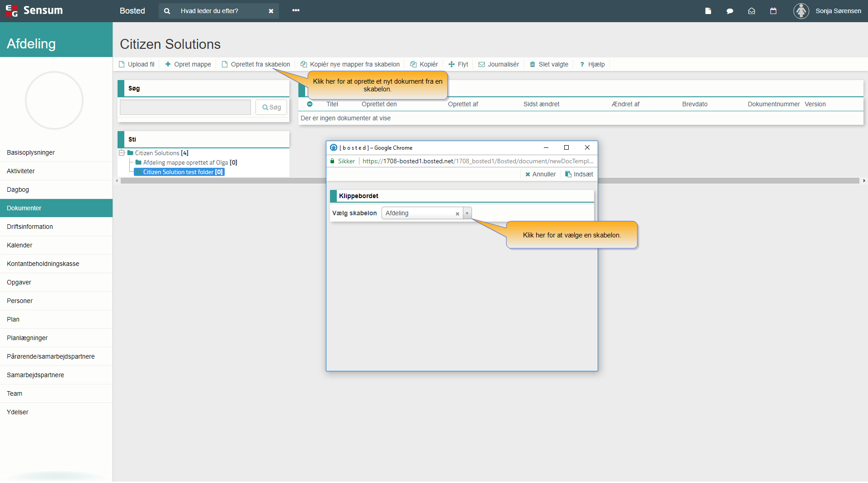Image resolution: width=868 pixels, height=483 pixels.
Task: Click the user name Sonja Sørensen
Action: tap(838, 11)
